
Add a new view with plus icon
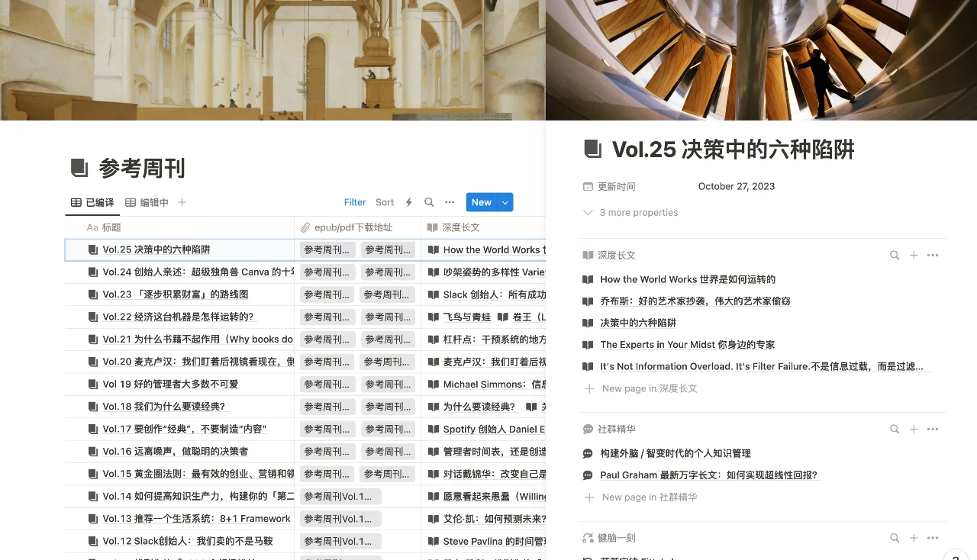(x=182, y=202)
